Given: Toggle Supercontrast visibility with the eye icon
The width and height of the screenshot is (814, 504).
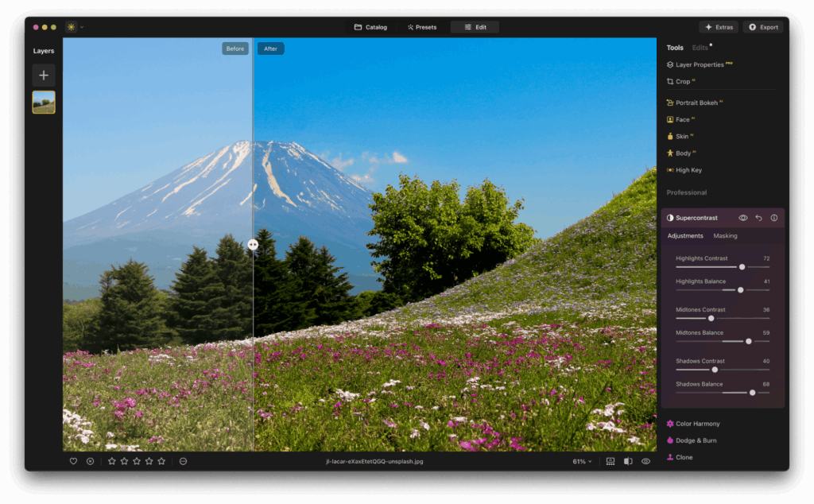Looking at the screenshot, I should (x=742, y=217).
